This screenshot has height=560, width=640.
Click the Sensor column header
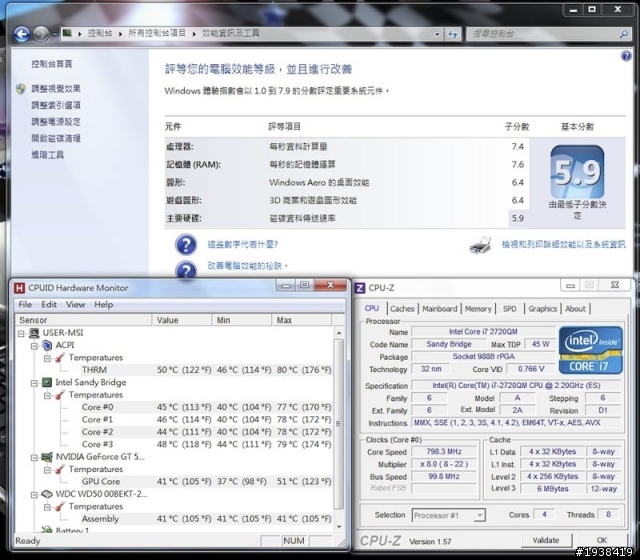(84, 320)
